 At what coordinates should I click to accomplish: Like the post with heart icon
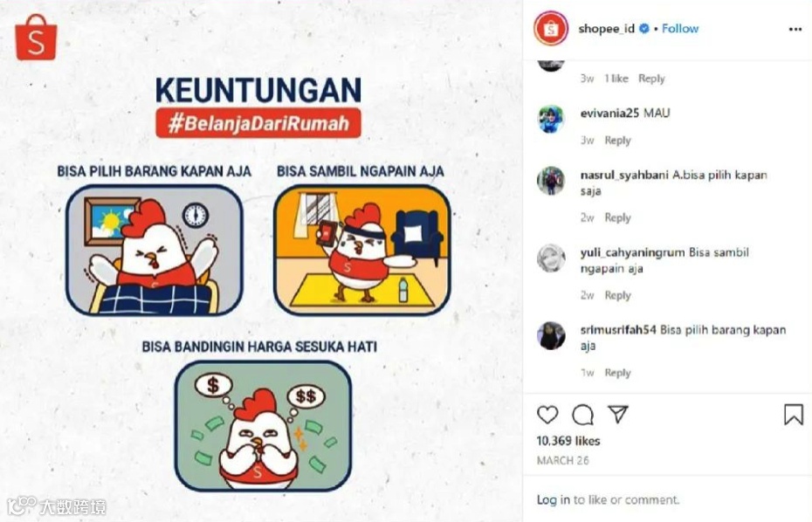(547, 415)
